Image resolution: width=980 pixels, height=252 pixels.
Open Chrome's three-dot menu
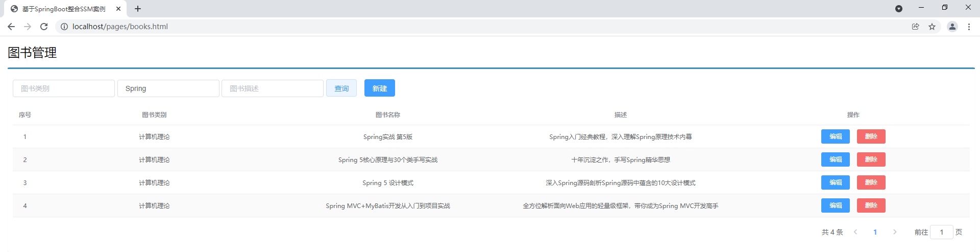969,27
